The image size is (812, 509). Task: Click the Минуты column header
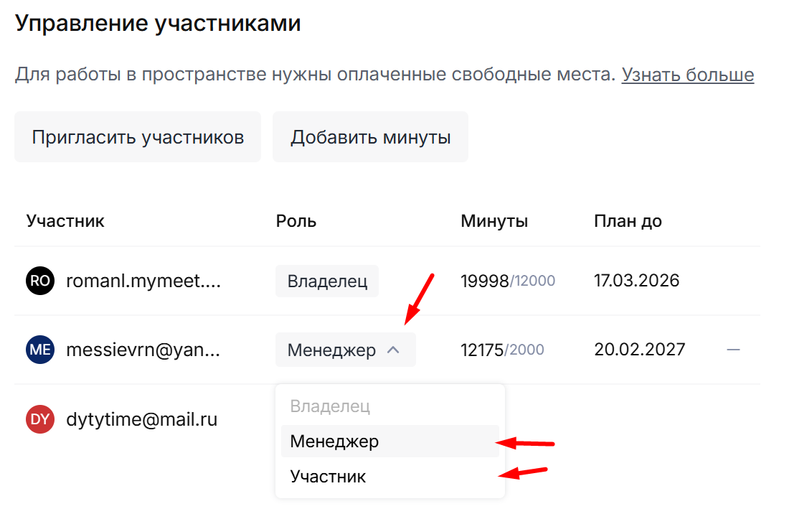click(494, 221)
